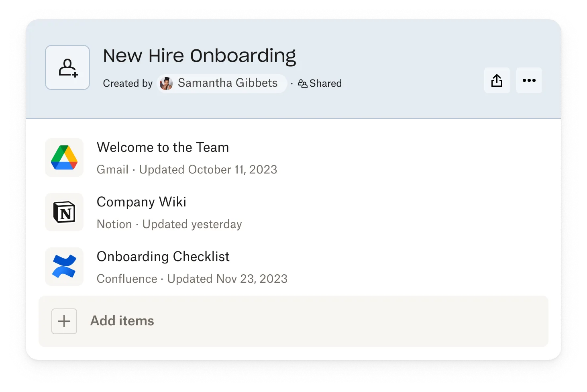Click the Gmail updated October 11 subtitle

(x=187, y=169)
